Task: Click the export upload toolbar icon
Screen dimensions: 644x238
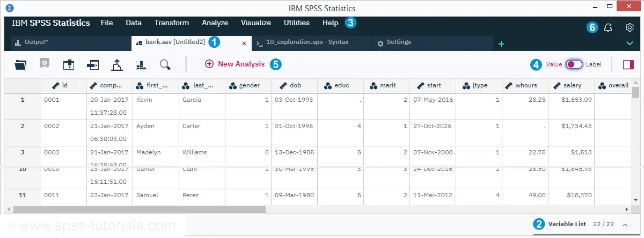Action: pyautogui.click(x=117, y=64)
